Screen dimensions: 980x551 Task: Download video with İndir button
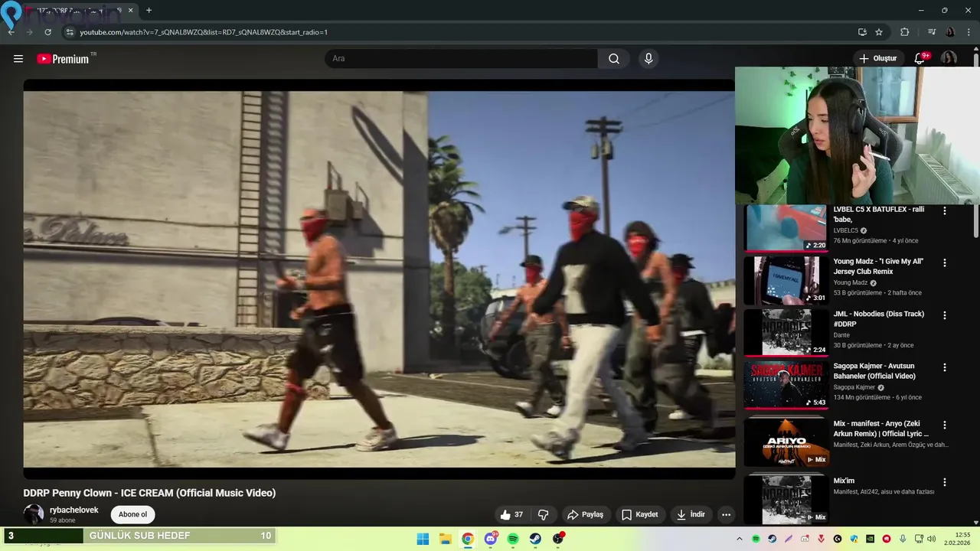pos(691,514)
